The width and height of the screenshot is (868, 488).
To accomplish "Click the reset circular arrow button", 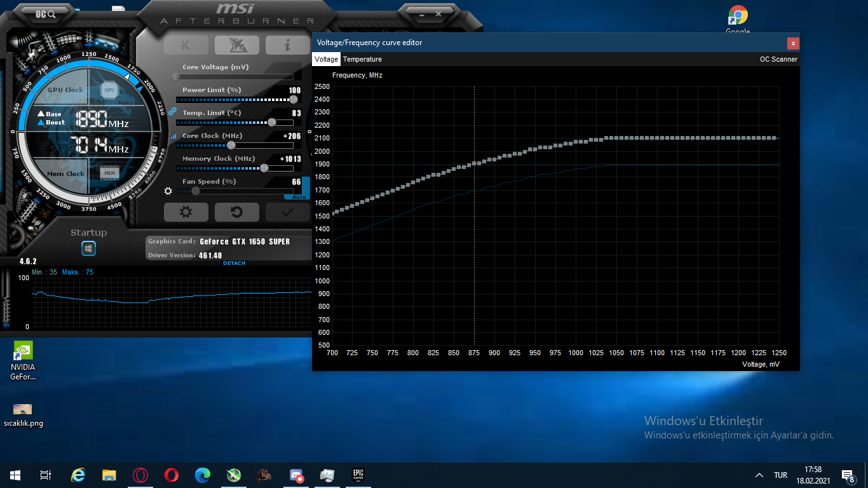I will click(x=237, y=212).
